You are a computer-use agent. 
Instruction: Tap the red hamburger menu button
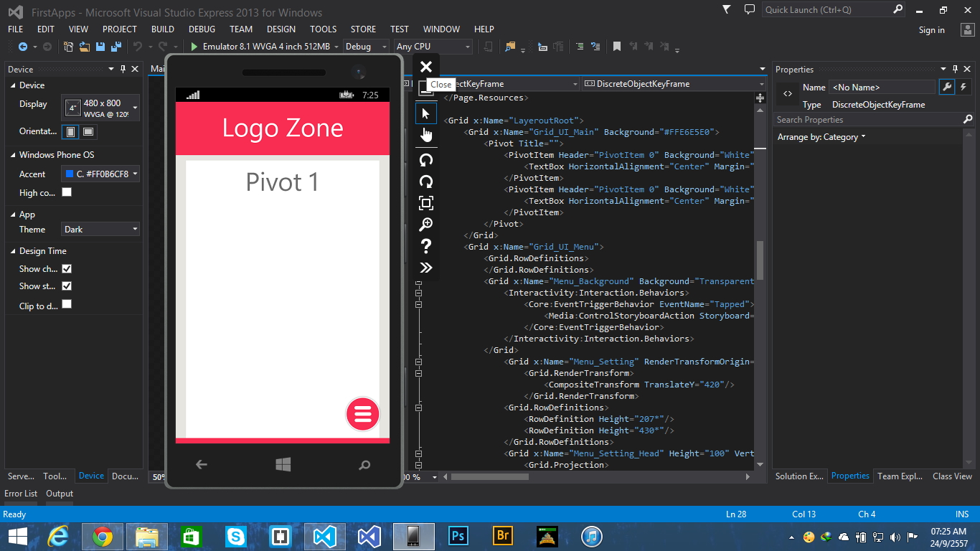[x=362, y=414]
